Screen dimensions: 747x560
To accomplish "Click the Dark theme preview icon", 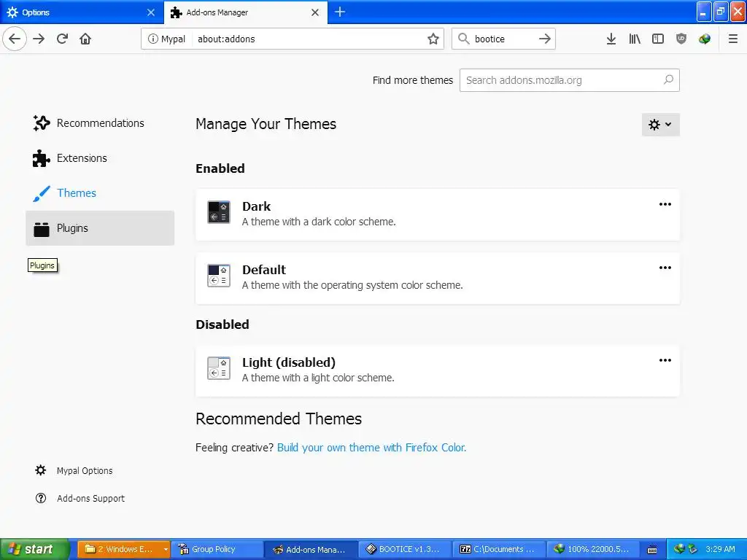I will (219, 212).
